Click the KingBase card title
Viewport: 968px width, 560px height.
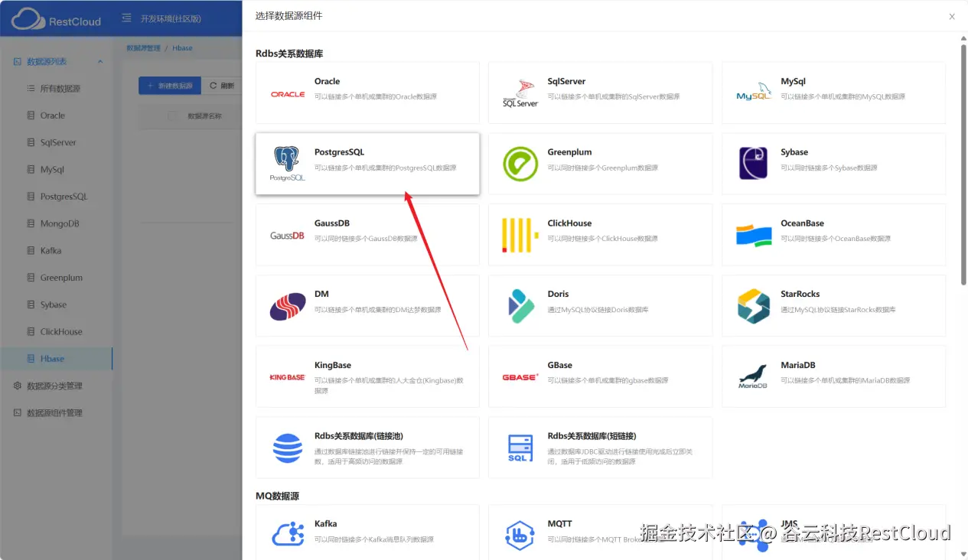(333, 365)
